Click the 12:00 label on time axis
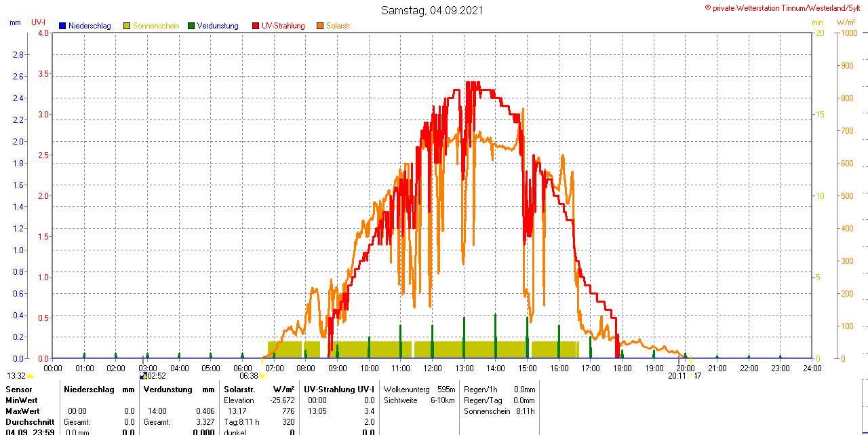 click(x=432, y=368)
